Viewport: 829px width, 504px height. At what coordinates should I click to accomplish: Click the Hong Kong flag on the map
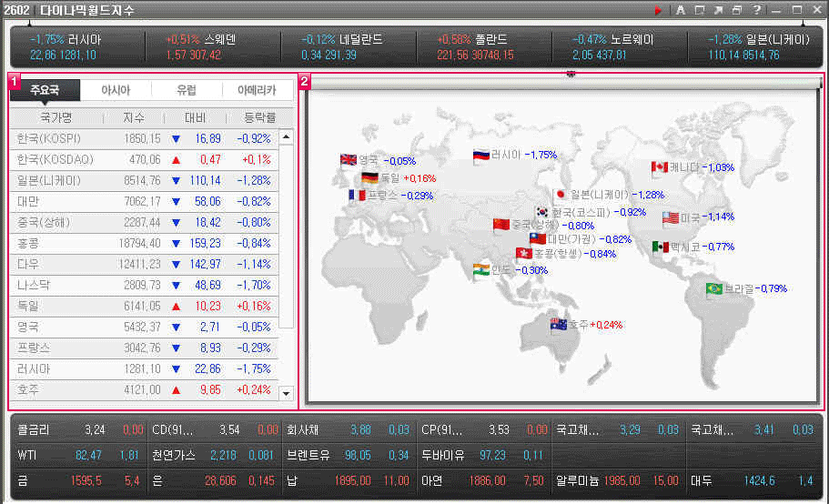tap(524, 253)
